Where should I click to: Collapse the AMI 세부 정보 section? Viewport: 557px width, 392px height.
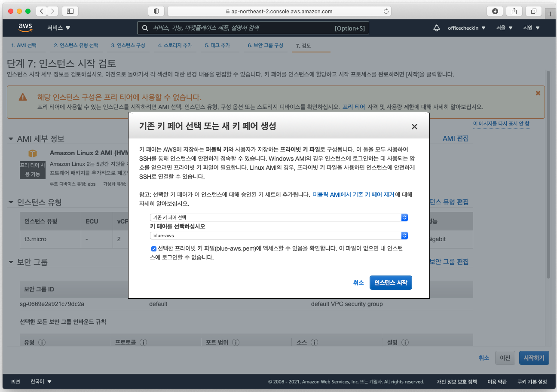[x=11, y=139]
